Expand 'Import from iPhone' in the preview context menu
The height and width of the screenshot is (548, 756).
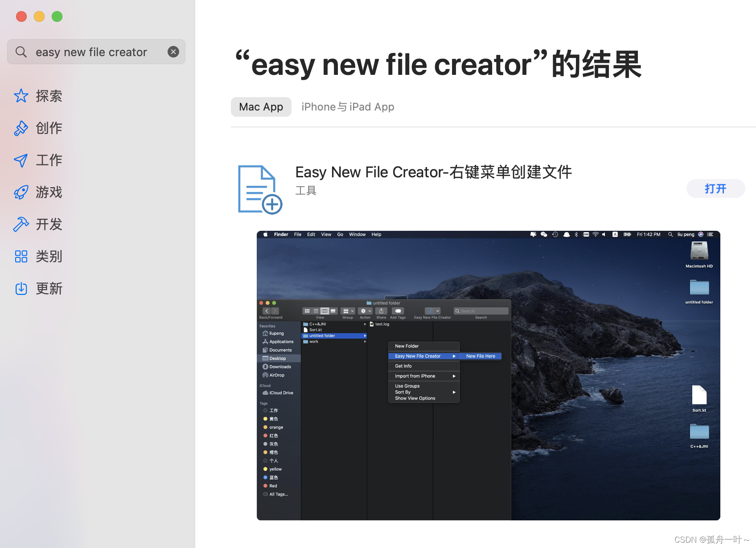(x=423, y=376)
